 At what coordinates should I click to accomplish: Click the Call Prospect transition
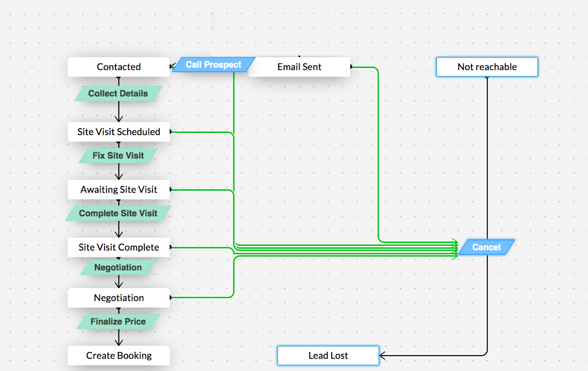coord(213,65)
